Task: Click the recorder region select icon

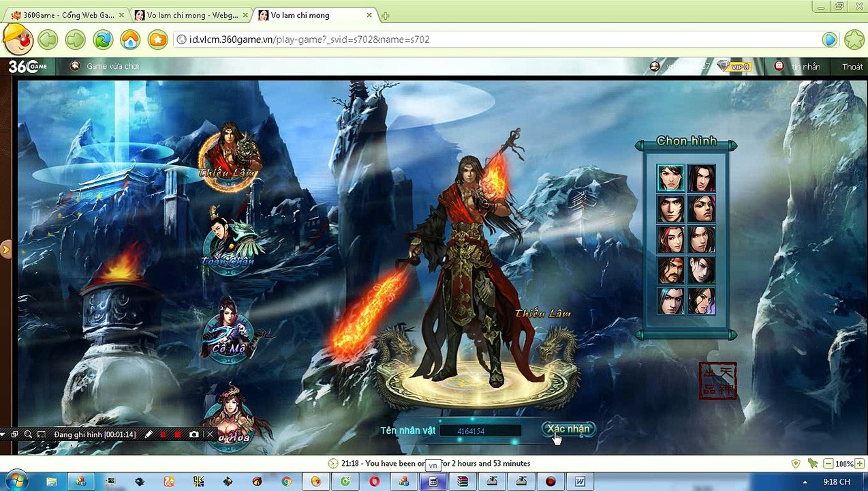Action: (x=42, y=434)
